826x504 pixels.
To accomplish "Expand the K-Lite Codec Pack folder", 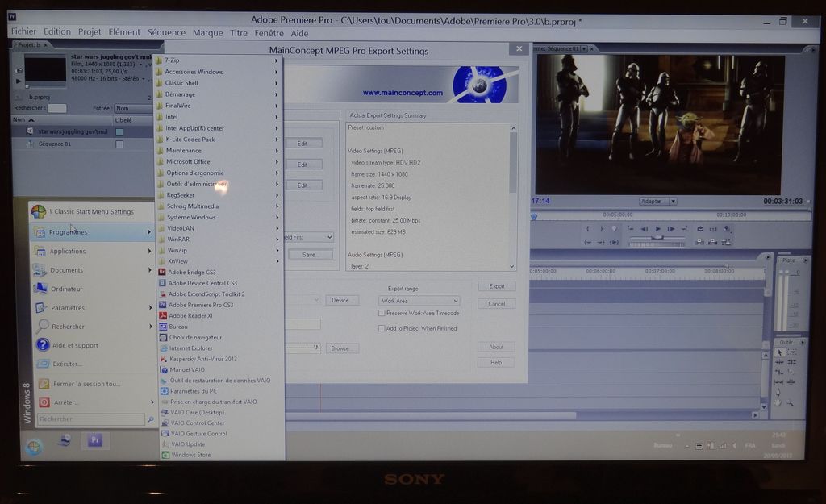I will pos(218,139).
